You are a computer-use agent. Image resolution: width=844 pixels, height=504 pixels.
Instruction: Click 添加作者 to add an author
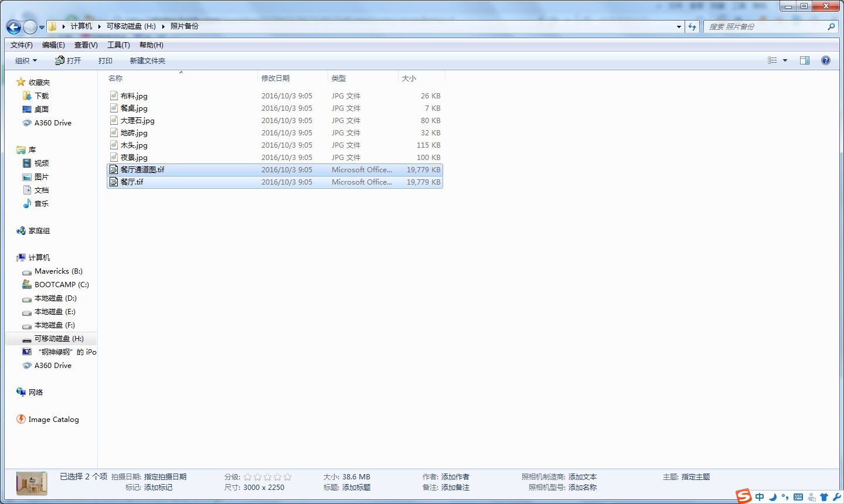(x=455, y=477)
